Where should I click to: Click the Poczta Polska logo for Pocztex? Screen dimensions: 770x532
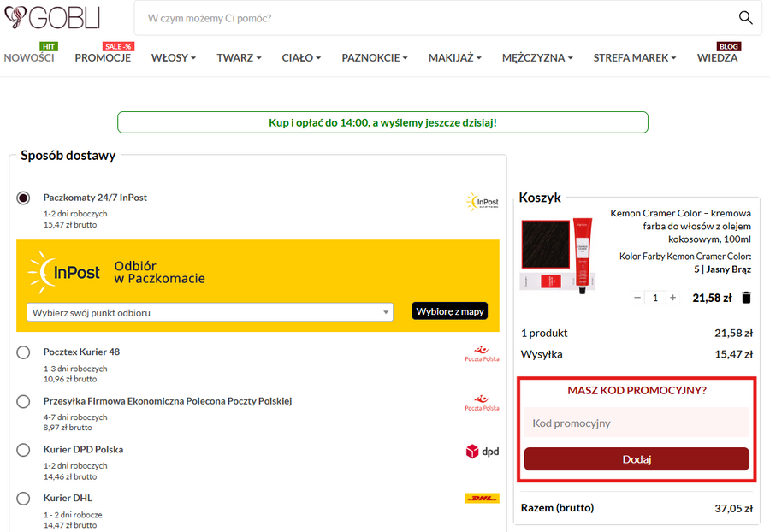coord(483,353)
